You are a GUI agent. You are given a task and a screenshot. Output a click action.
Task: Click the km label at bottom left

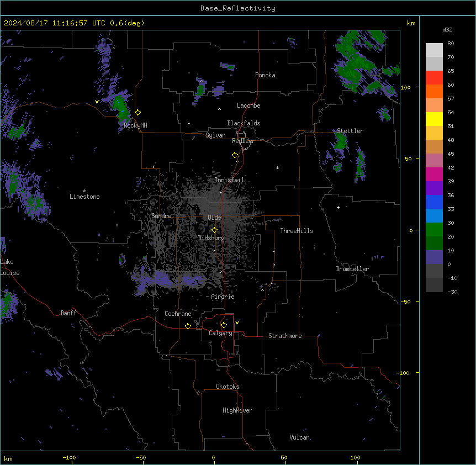click(8, 458)
